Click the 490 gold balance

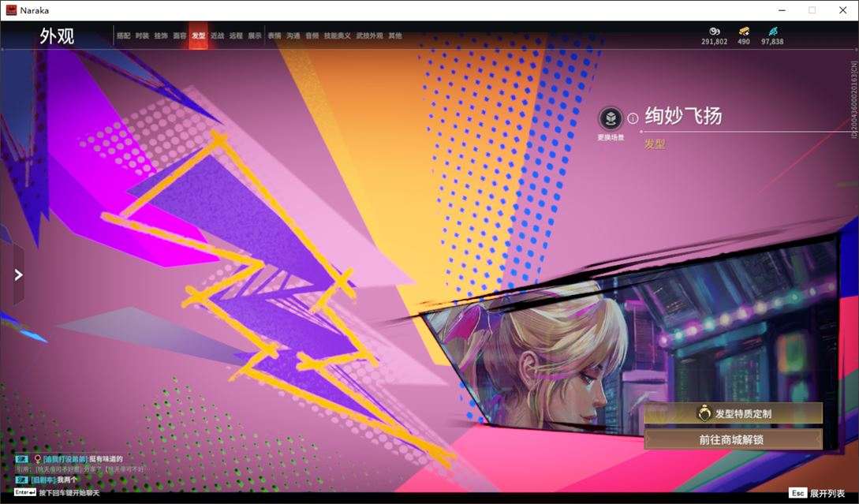(x=743, y=42)
